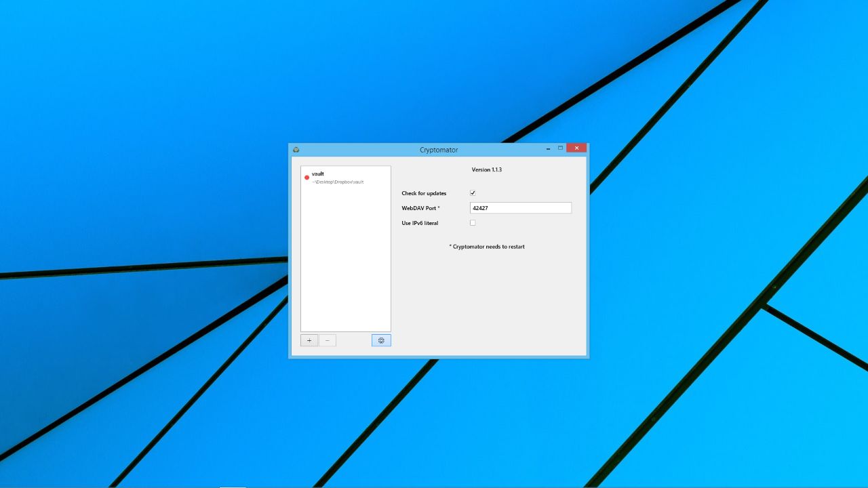
Task: Click the Check for updates label
Action: 424,193
